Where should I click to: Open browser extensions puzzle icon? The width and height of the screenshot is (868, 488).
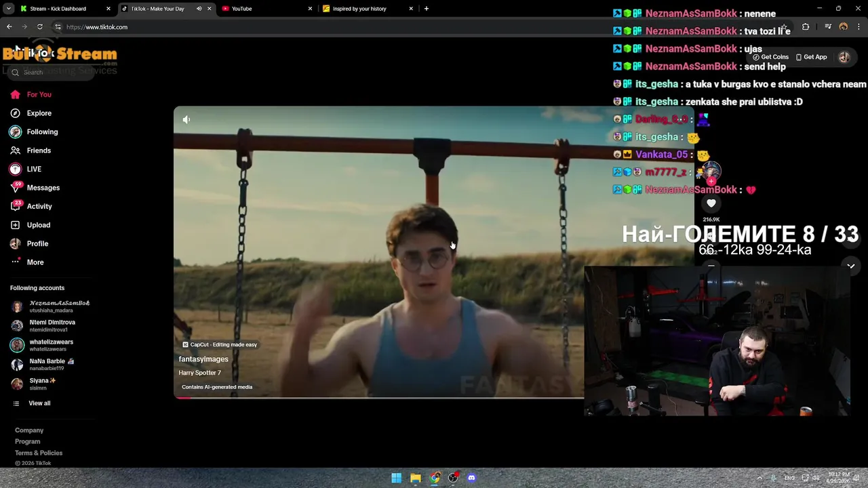tap(806, 27)
